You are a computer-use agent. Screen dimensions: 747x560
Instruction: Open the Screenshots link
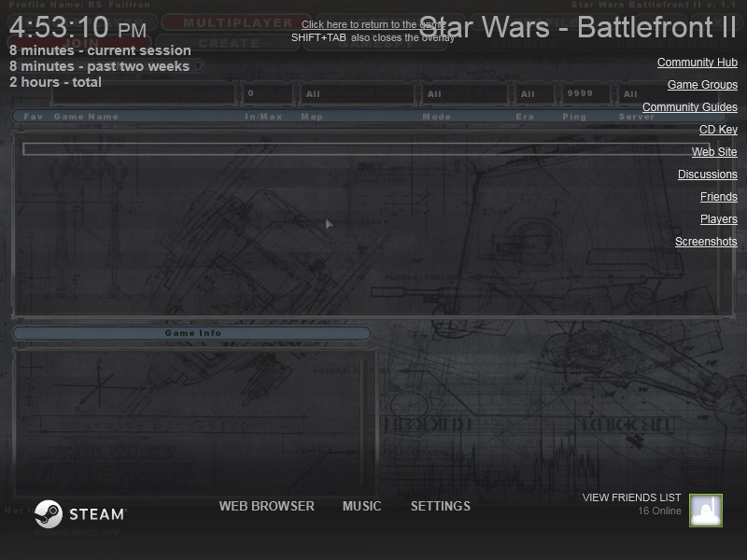click(706, 242)
